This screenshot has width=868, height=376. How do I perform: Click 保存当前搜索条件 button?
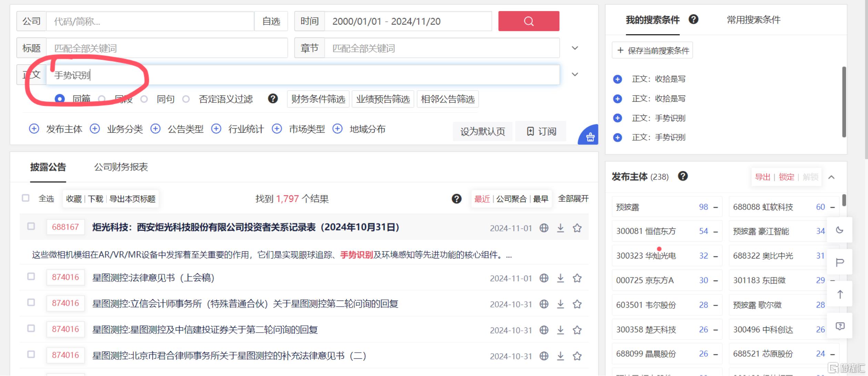point(652,50)
